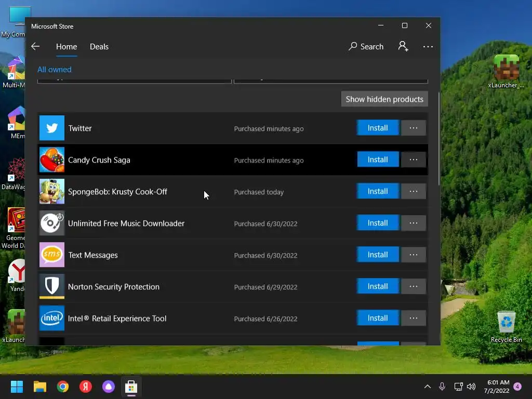532x399 pixels.
Task: Install Twitter
Action: tap(378, 128)
